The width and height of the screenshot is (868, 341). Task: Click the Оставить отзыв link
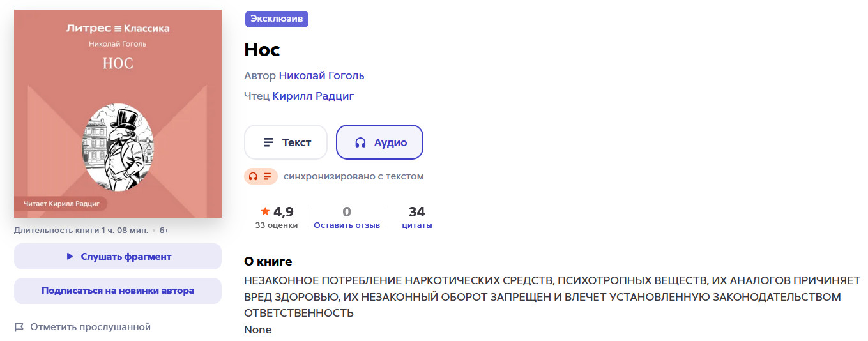(x=347, y=225)
